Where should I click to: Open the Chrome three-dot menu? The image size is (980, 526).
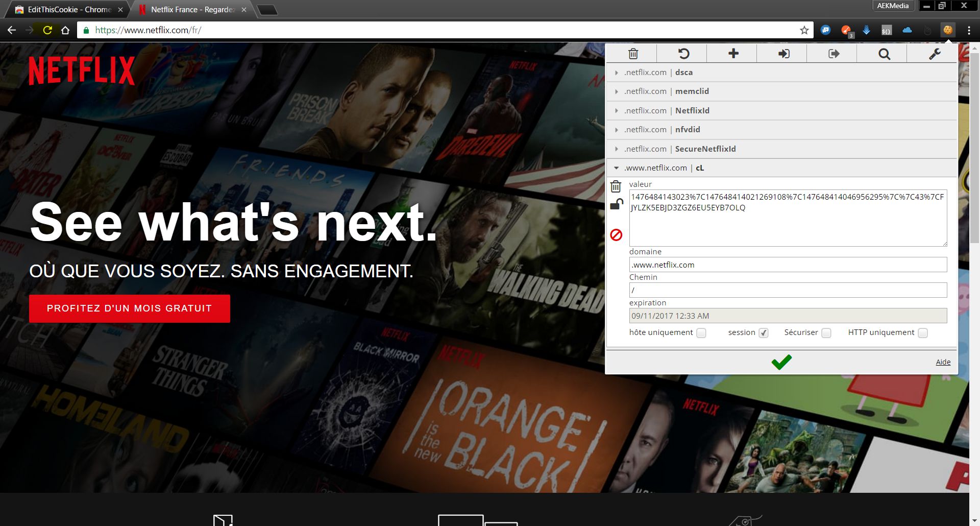pos(969,30)
